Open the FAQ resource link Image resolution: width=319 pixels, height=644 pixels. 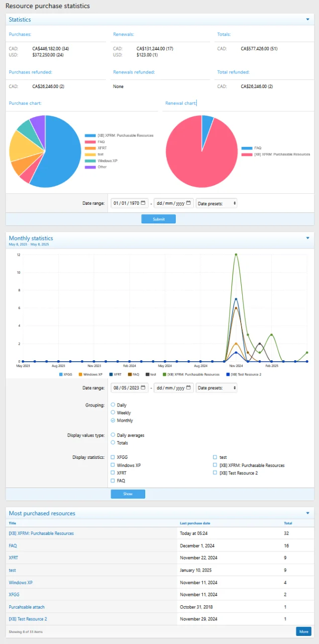pyautogui.click(x=13, y=545)
